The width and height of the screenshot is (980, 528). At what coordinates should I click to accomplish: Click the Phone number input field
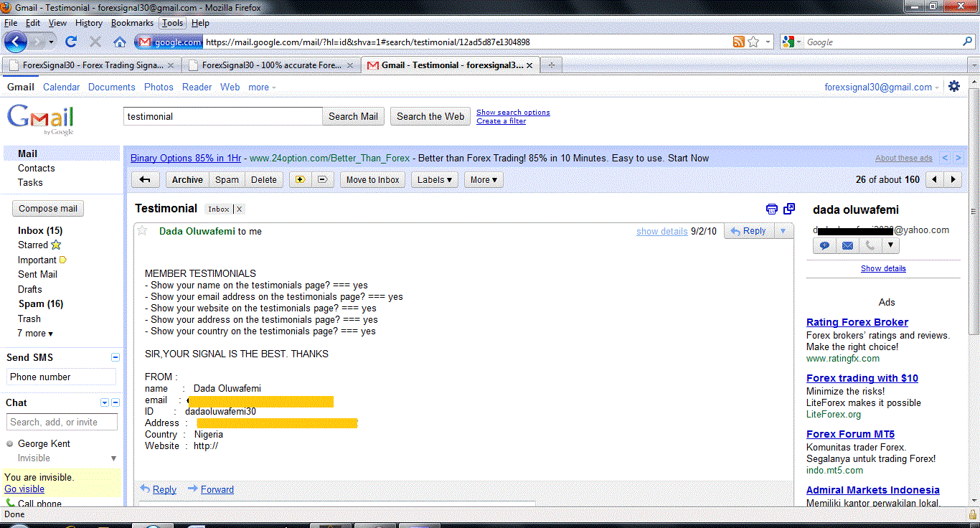(61, 377)
